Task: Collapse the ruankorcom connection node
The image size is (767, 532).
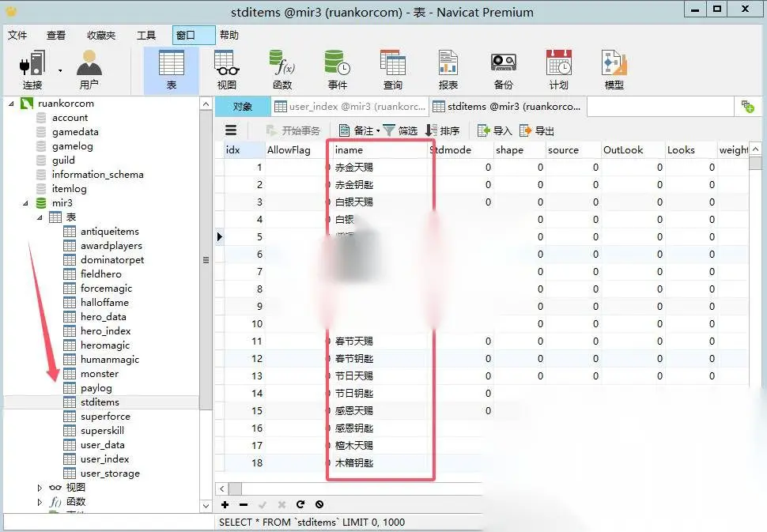Action: tap(11, 104)
